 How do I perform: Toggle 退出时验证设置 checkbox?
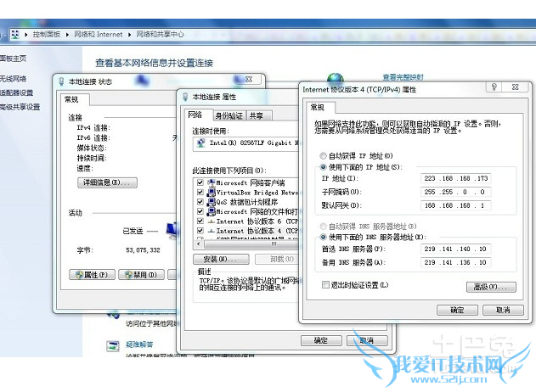(325, 285)
